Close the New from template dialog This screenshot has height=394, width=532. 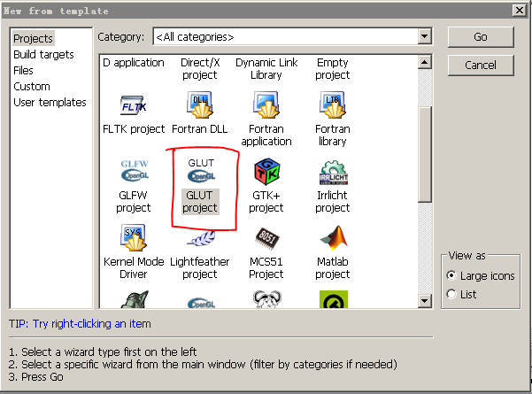tap(520, 11)
